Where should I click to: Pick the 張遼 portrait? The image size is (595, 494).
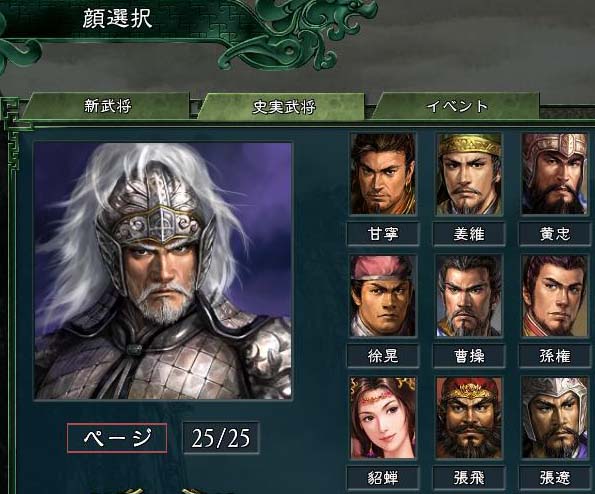pyautogui.click(x=554, y=418)
